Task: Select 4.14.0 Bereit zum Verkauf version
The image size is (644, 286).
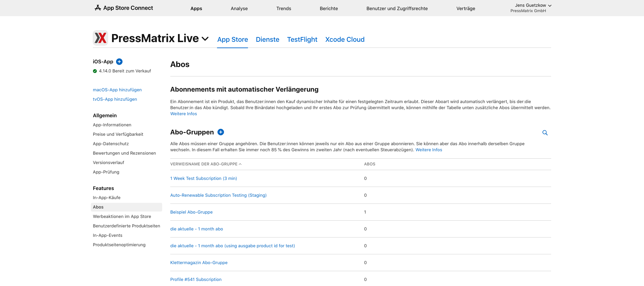Action: point(125,71)
